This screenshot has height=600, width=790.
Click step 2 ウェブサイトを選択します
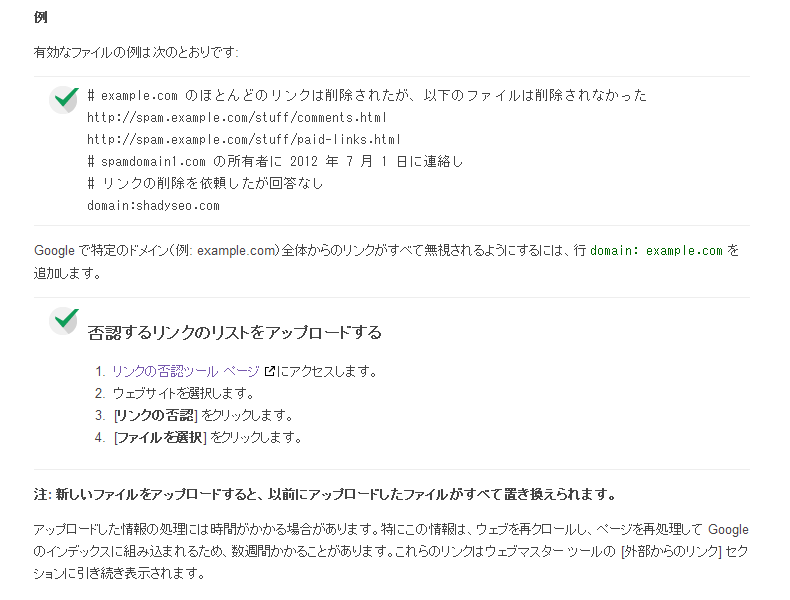[x=183, y=393]
